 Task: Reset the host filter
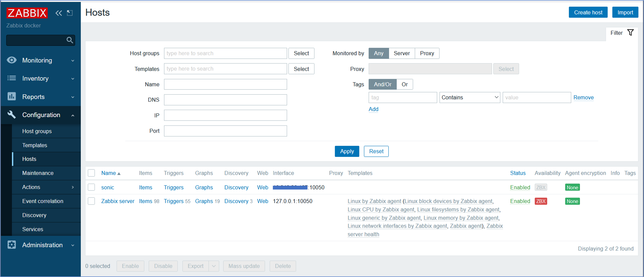pos(376,151)
